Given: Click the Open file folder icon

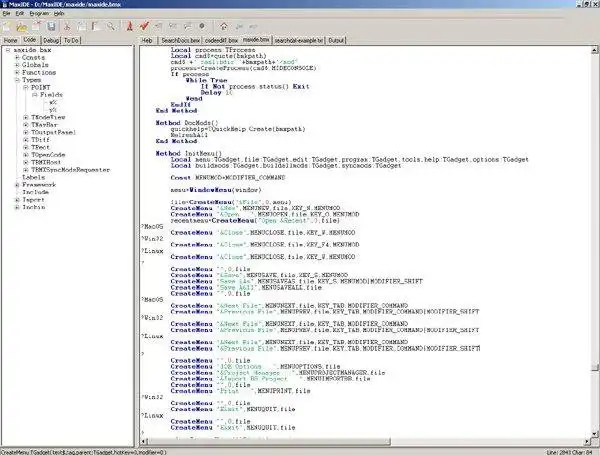Looking at the screenshot, I should pyautogui.click(x=21, y=26).
